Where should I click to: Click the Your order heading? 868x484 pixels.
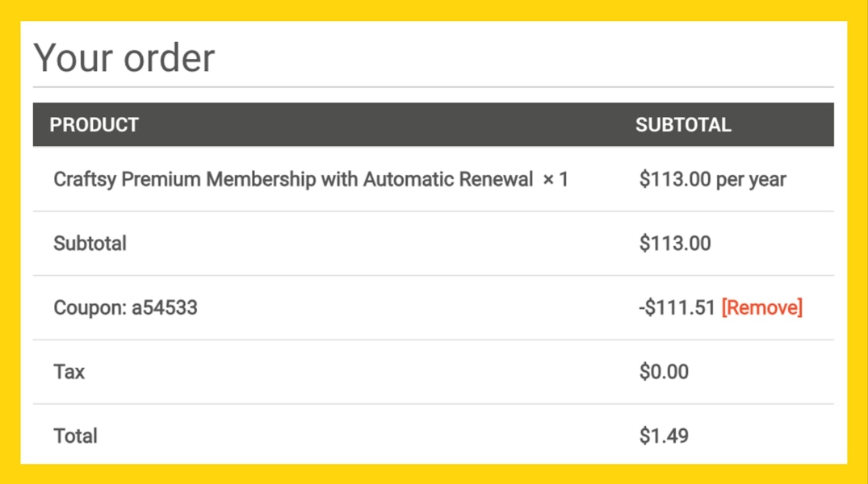coord(124,57)
